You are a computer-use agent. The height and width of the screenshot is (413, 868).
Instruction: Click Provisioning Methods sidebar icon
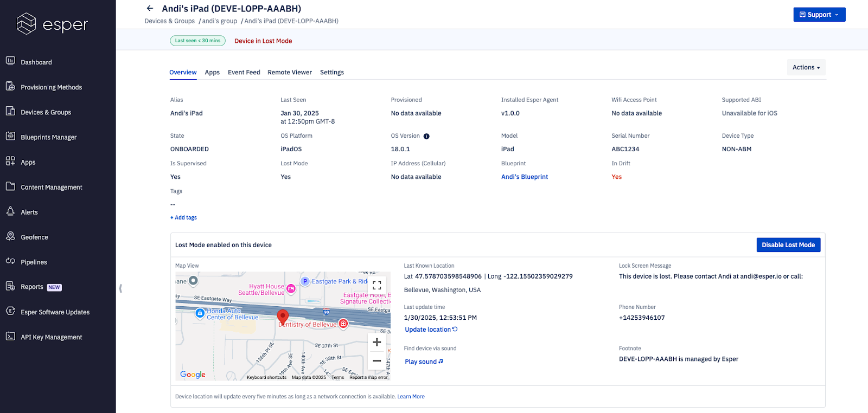point(10,86)
